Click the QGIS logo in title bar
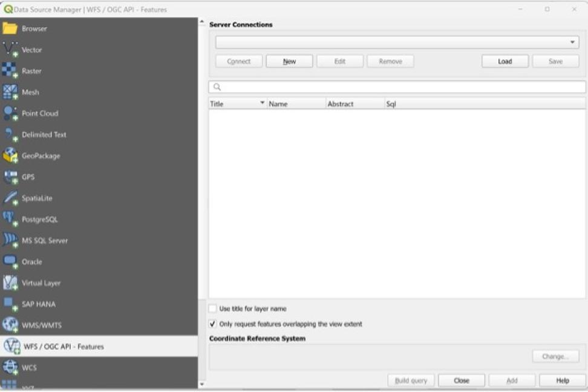The width and height of the screenshot is (588, 392). coord(8,10)
